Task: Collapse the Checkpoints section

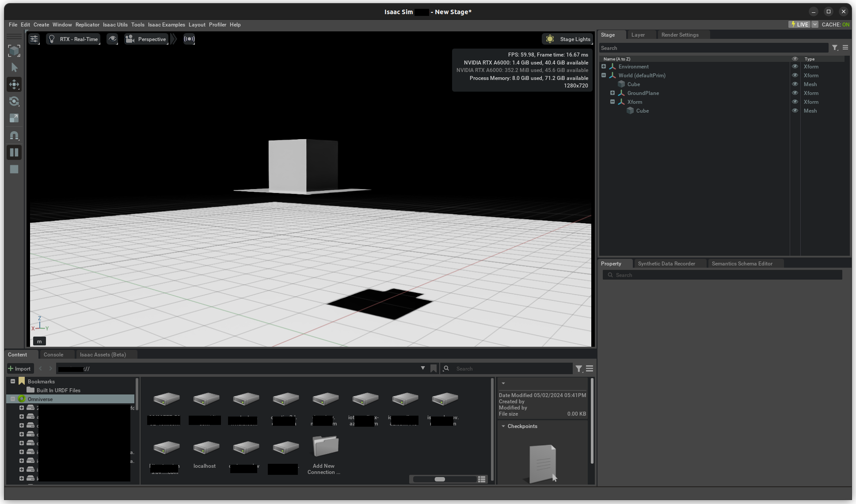Action: coord(503,426)
